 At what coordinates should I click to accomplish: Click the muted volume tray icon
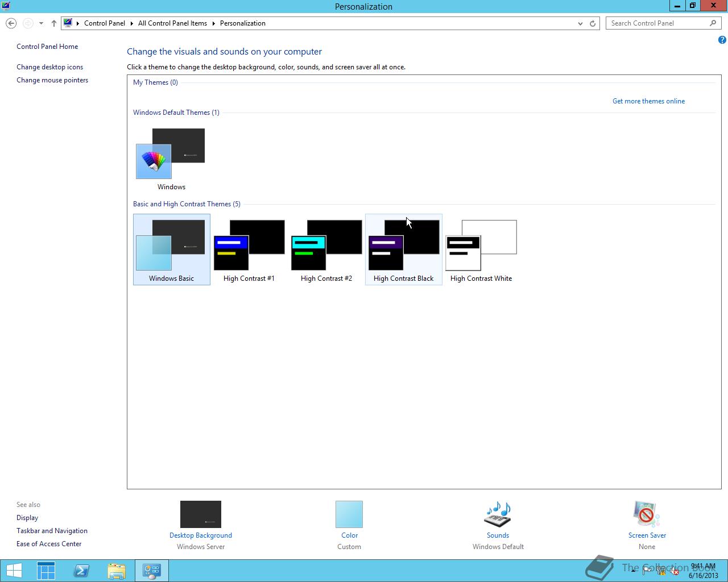tap(674, 571)
